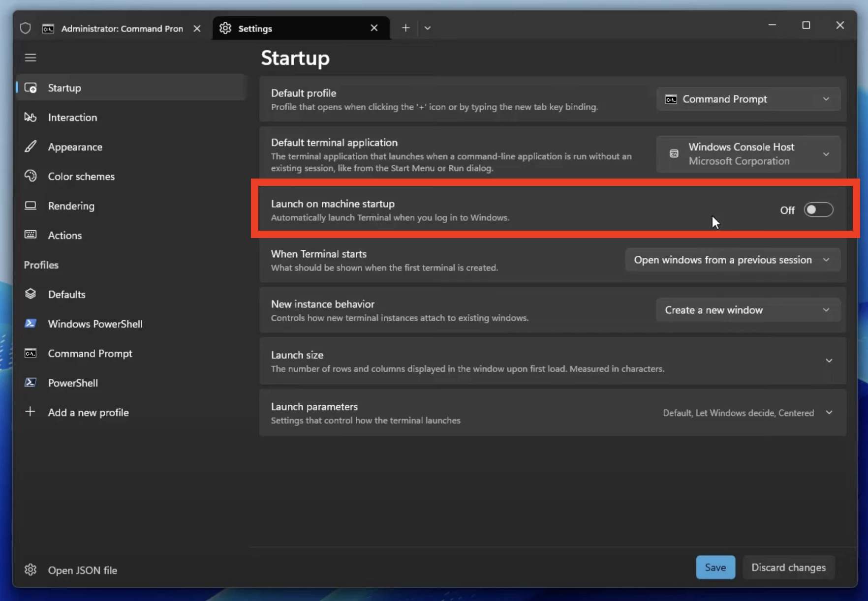
Task: Open the New instance behavior dropdown
Action: (x=748, y=310)
